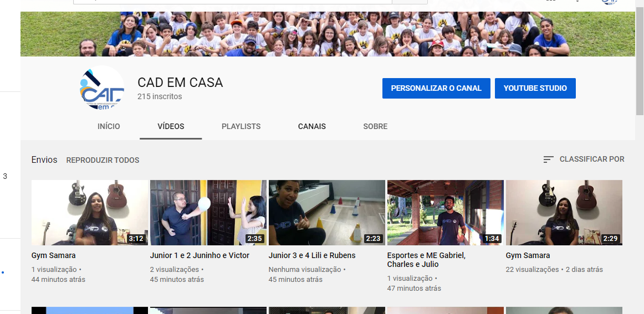Select the Vídeos tab
Viewport: 644px width, 314px height.
171,126
